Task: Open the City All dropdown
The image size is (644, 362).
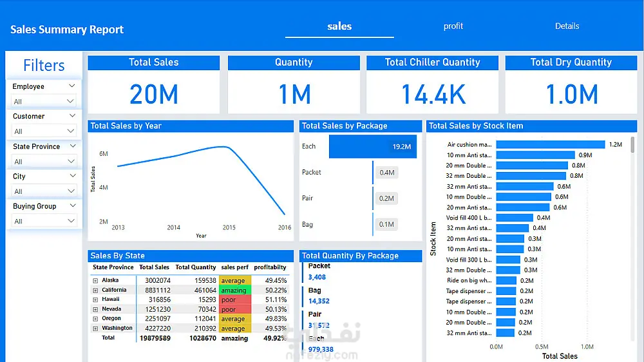Action: pyautogui.click(x=44, y=191)
